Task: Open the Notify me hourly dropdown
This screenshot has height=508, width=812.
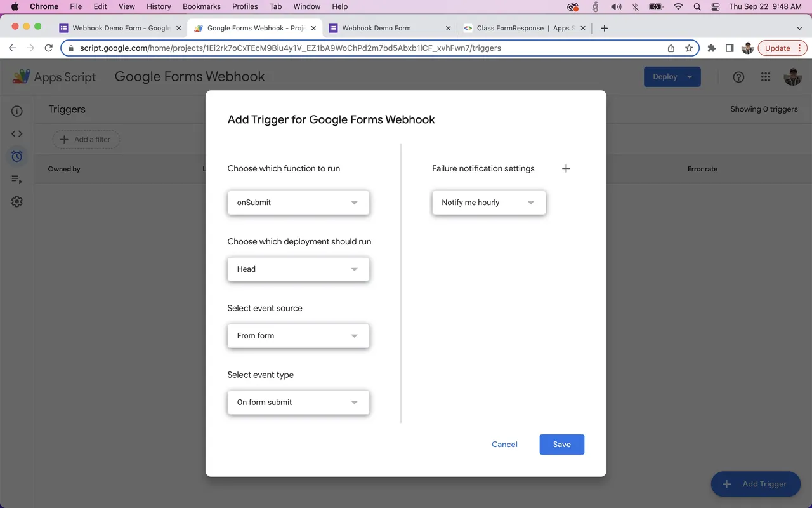Action: tap(488, 203)
